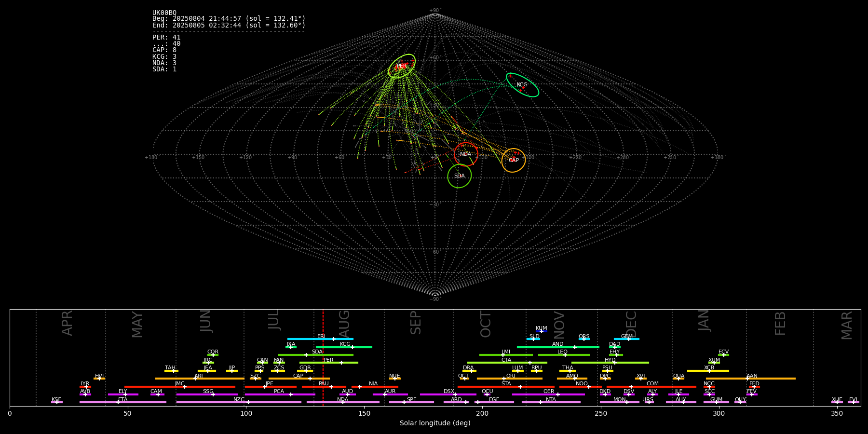Click the JXA shower label in timeline
Viewport: 868px width, 434px height.
click(x=291, y=344)
